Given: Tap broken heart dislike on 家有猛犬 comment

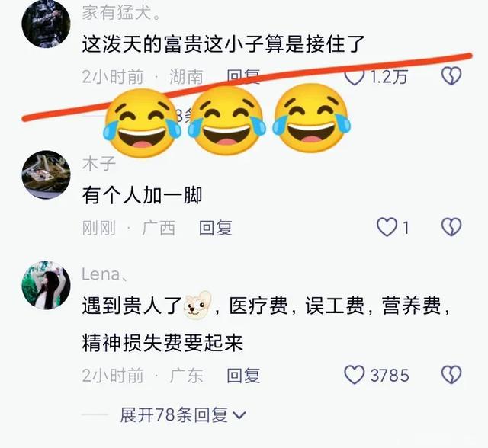Looking at the screenshot, I should tap(451, 75).
